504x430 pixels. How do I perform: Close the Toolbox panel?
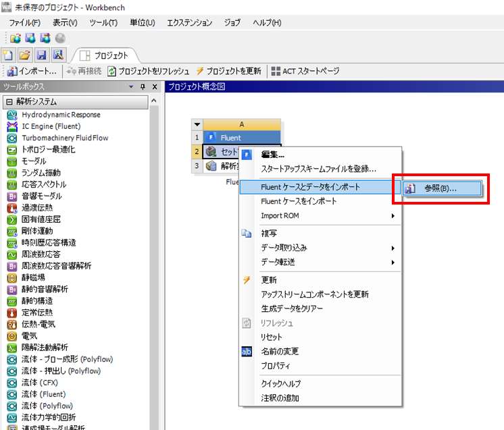[155, 86]
